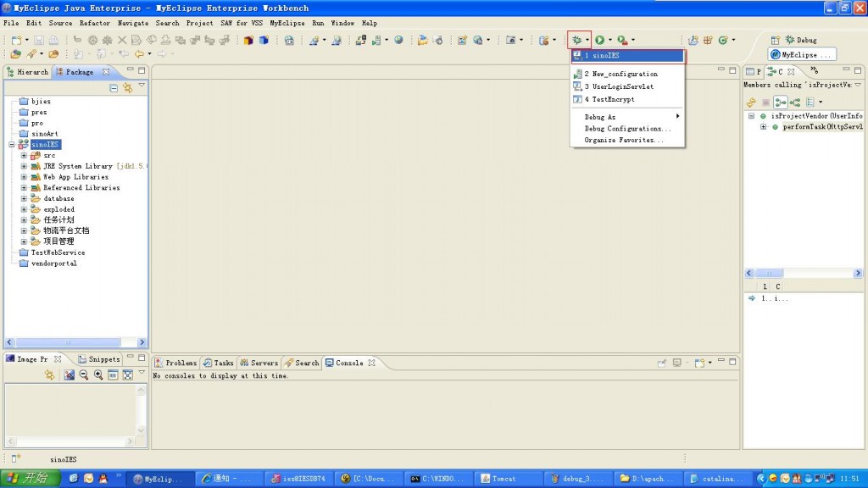The height and width of the screenshot is (488, 868).
Task: Choose '3 UserLoginServlet' debug entry
Action: pyautogui.click(x=628, y=86)
